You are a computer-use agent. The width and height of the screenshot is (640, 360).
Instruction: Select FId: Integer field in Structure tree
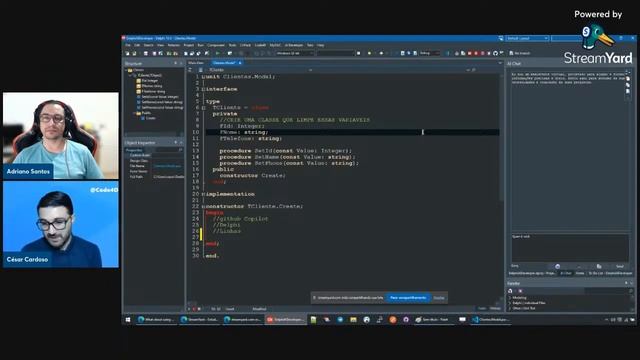147,81
